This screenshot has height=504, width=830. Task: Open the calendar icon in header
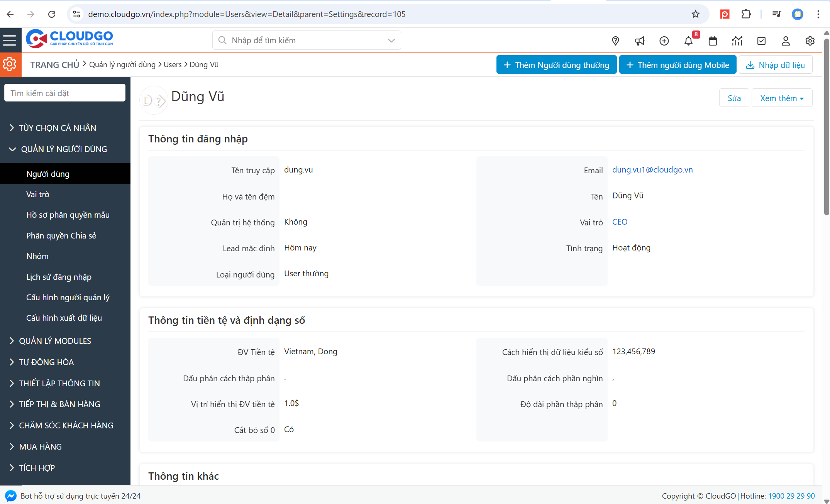[x=713, y=41]
